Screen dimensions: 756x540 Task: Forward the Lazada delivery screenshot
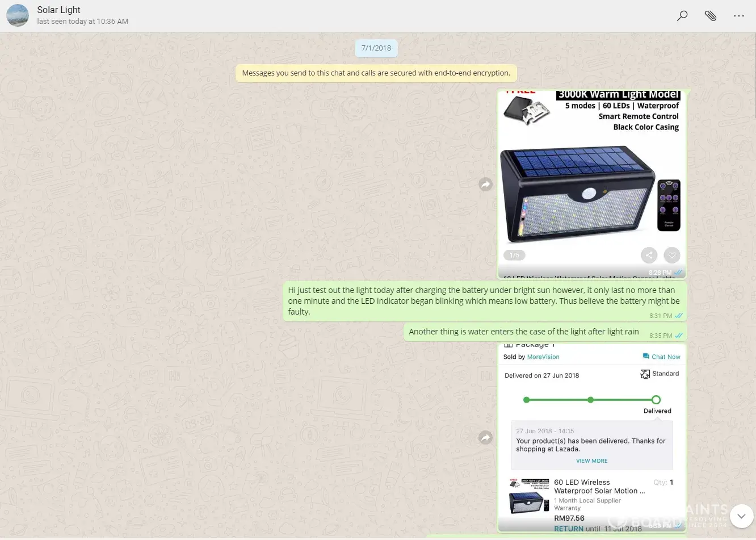click(x=485, y=437)
